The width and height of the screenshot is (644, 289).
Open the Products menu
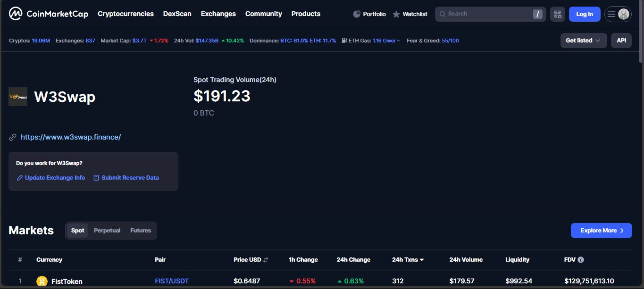pyautogui.click(x=306, y=14)
